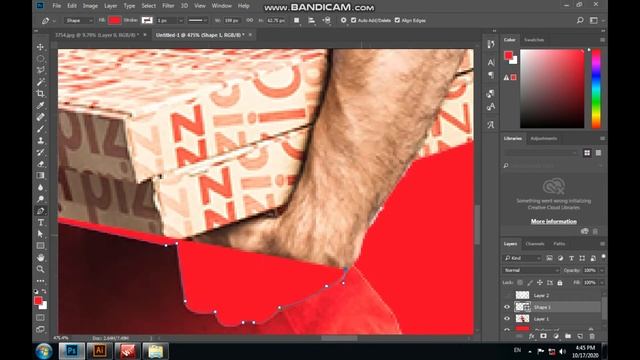Image resolution: width=640 pixels, height=360 pixels.
Task: Select the Rectangle shape tool
Action: pyautogui.click(x=40, y=246)
